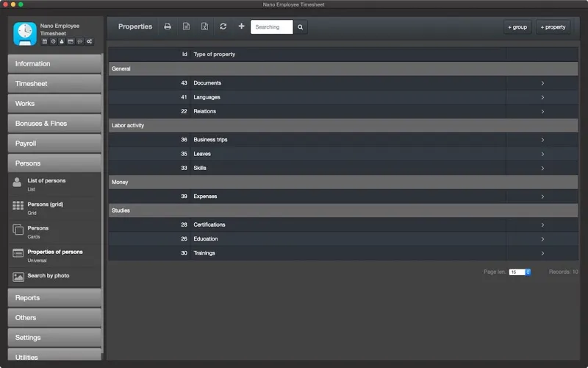Refresh the properties table
The width and height of the screenshot is (588, 368).
[x=223, y=26]
